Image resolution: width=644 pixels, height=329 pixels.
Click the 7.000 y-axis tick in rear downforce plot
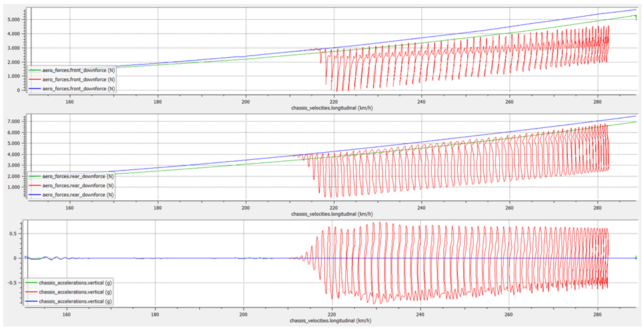[13, 122]
